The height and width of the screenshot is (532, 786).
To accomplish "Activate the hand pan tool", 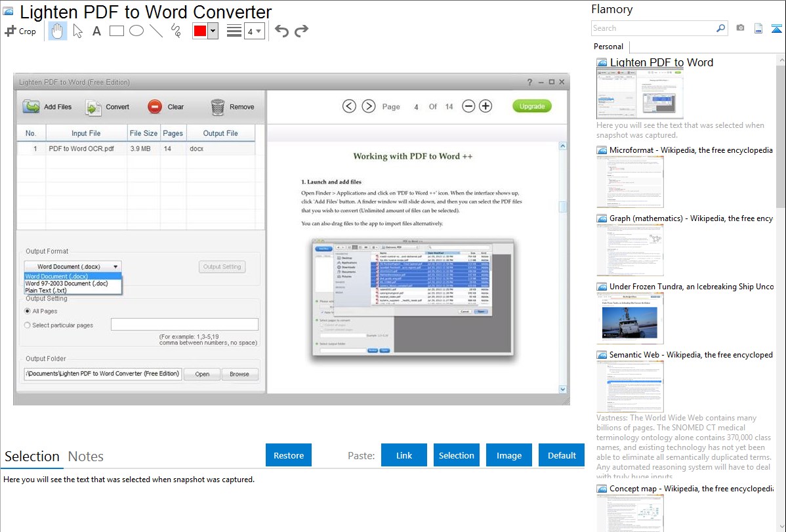I will pos(57,31).
